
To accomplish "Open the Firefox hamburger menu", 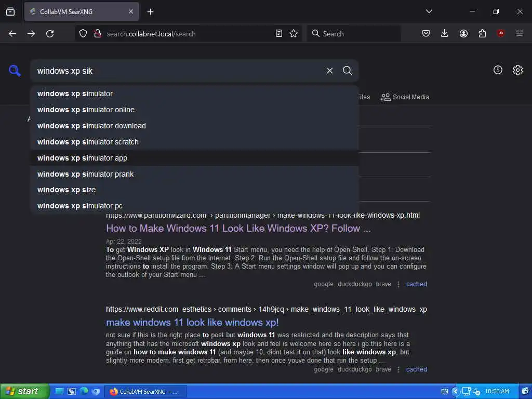I will point(520,33).
